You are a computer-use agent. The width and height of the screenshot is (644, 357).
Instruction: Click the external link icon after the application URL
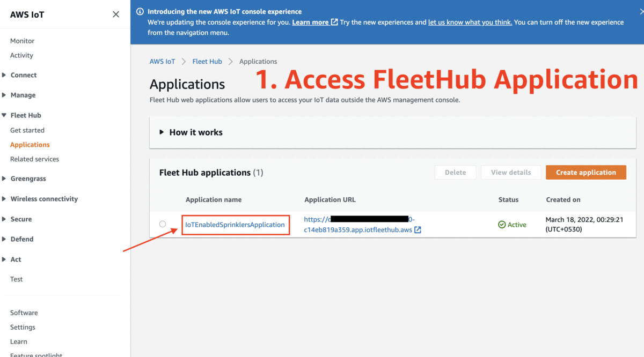[418, 230]
